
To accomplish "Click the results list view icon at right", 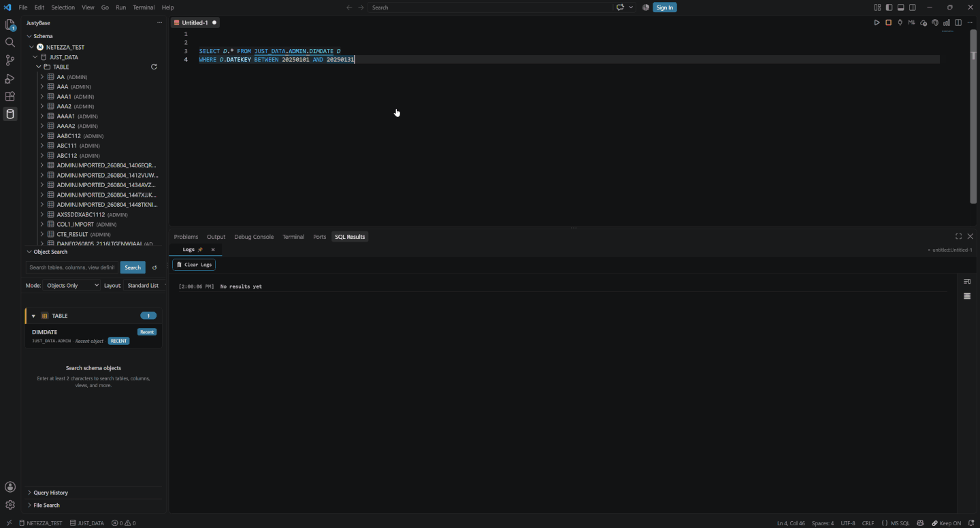I will pyautogui.click(x=967, y=296).
